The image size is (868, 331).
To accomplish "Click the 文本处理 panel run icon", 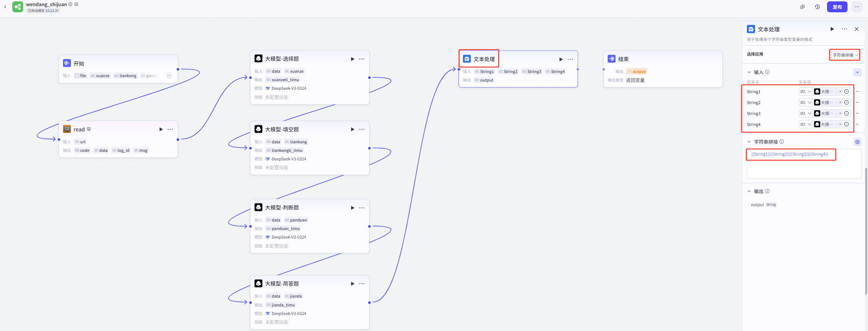I will point(832,29).
